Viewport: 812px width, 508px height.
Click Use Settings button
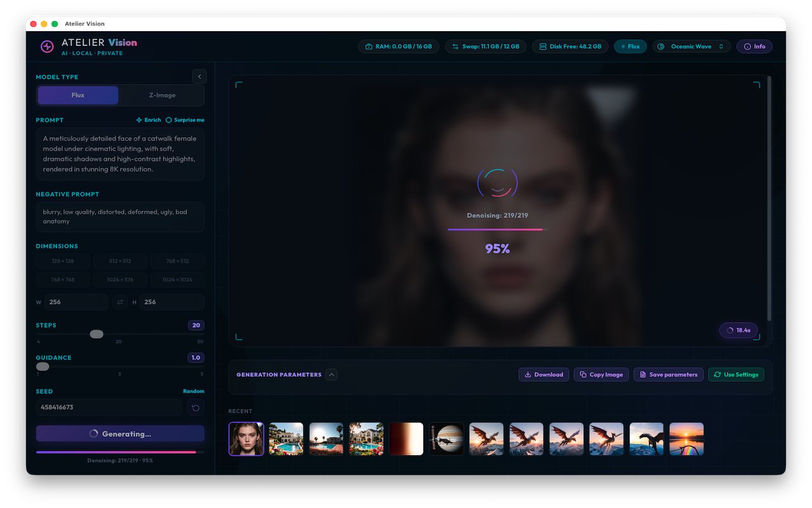point(736,375)
